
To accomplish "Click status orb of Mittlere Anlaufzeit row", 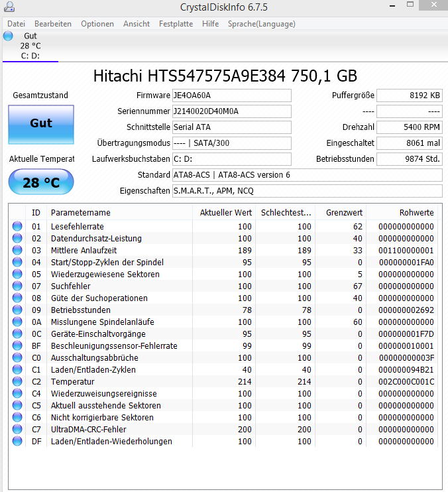I will (17, 250).
